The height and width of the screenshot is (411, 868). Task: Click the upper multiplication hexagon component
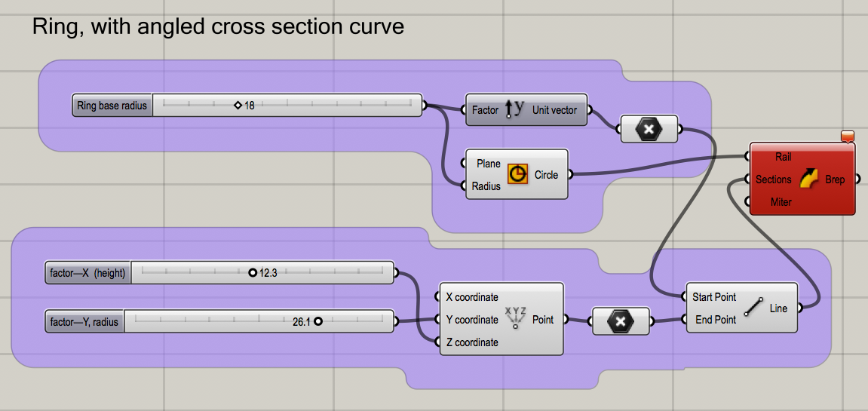(648, 130)
